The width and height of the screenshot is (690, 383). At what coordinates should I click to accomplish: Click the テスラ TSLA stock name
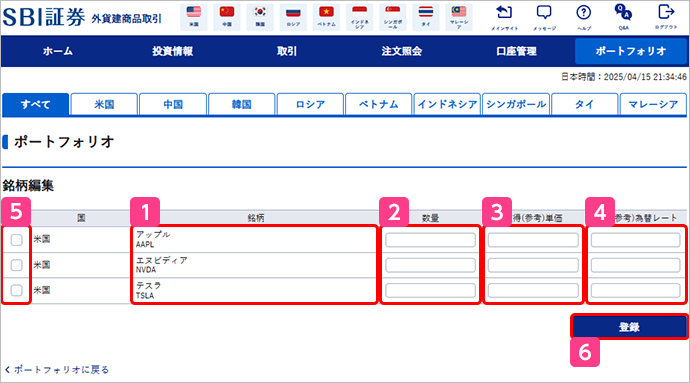149,290
